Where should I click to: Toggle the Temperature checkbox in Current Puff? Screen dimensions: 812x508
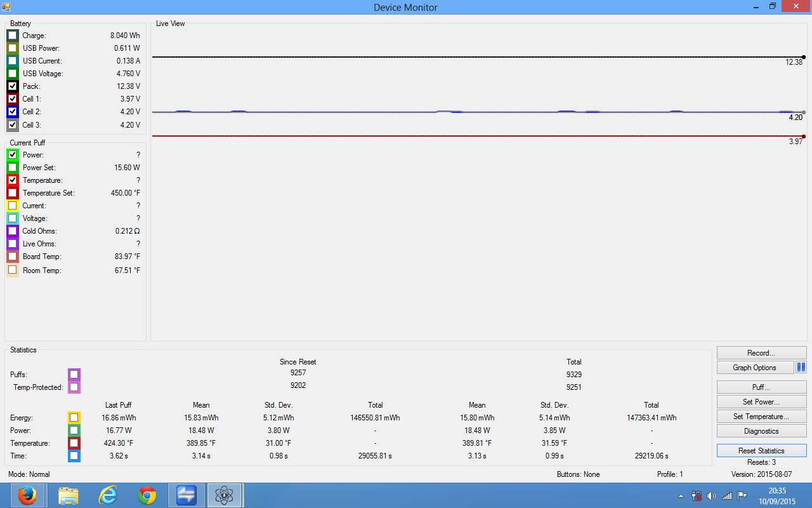(13, 180)
